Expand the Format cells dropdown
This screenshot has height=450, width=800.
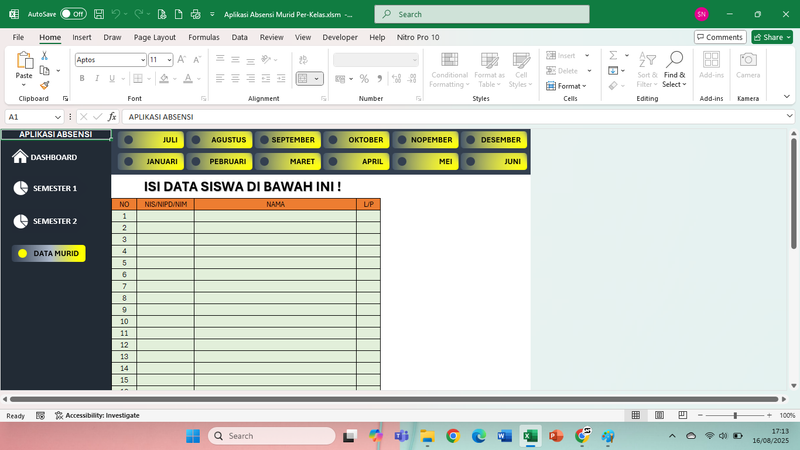570,86
